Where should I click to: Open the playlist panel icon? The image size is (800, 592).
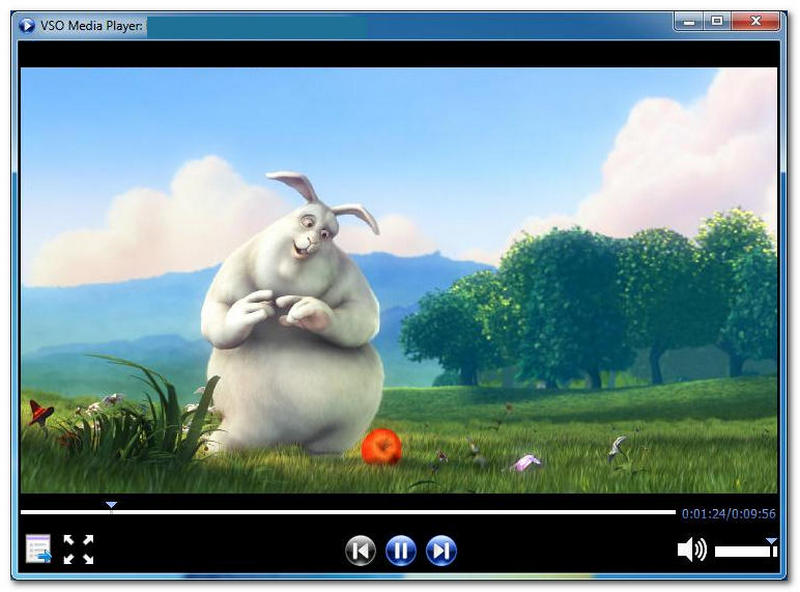click(38, 549)
